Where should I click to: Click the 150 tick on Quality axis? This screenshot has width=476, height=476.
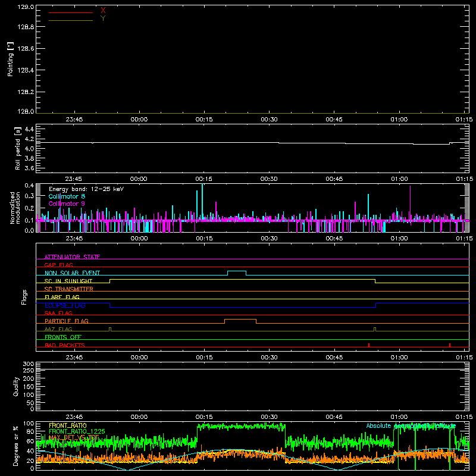click(29, 387)
